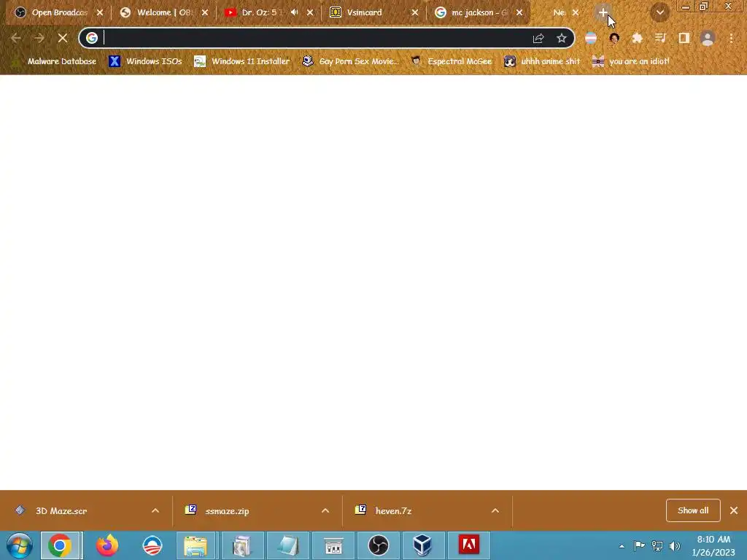The width and height of the screenshot is (747, 560).
Task: Close the Welcome OBS tab
Action: coord(205,12)
